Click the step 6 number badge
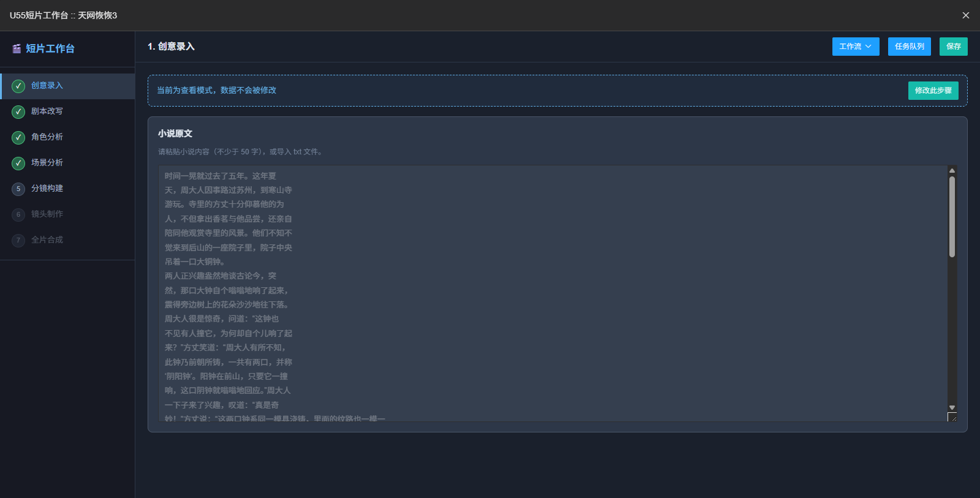The height and width of the screenshot is (498, 980). 18,214
